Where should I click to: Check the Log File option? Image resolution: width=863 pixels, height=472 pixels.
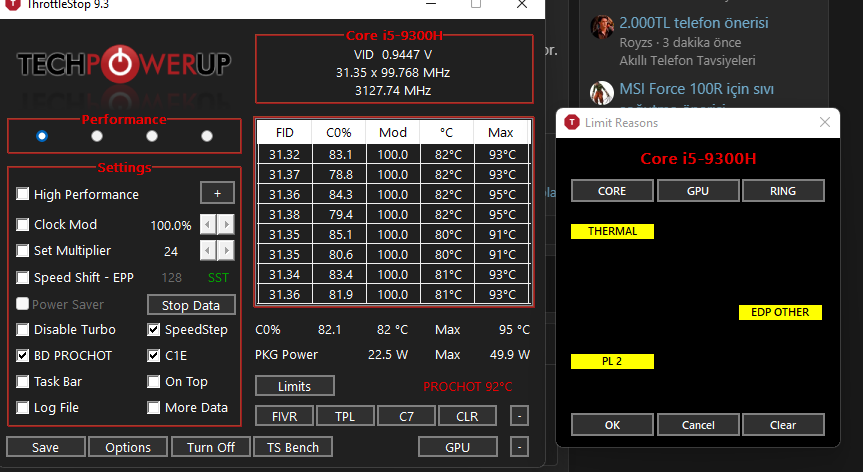pyautogui.click(x=23, y=408)
